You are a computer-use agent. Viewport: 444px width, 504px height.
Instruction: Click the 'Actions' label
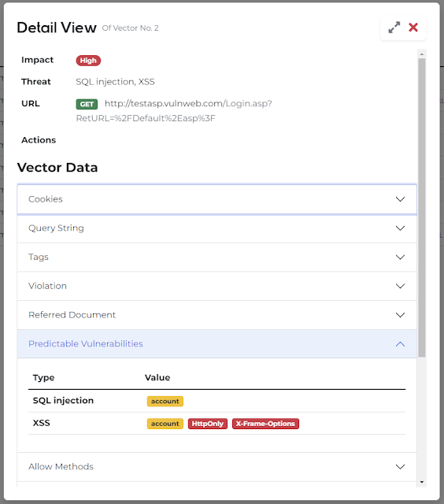(39, 140)
